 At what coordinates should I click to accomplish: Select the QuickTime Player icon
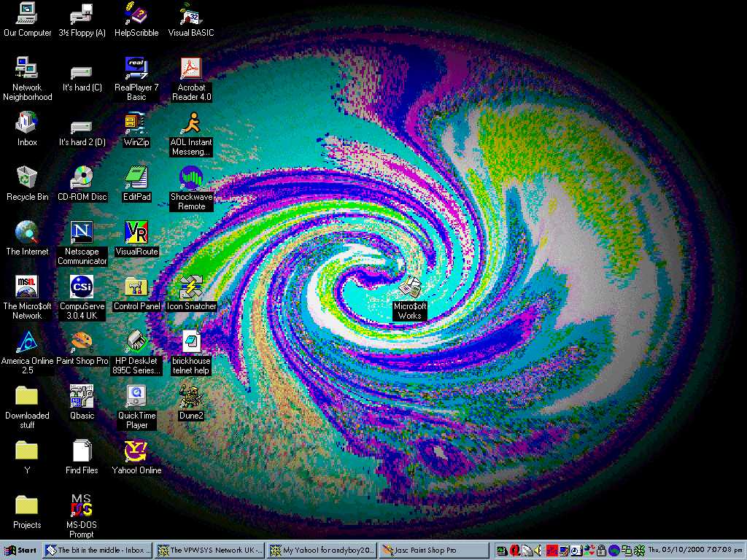(x=136, y=397)
